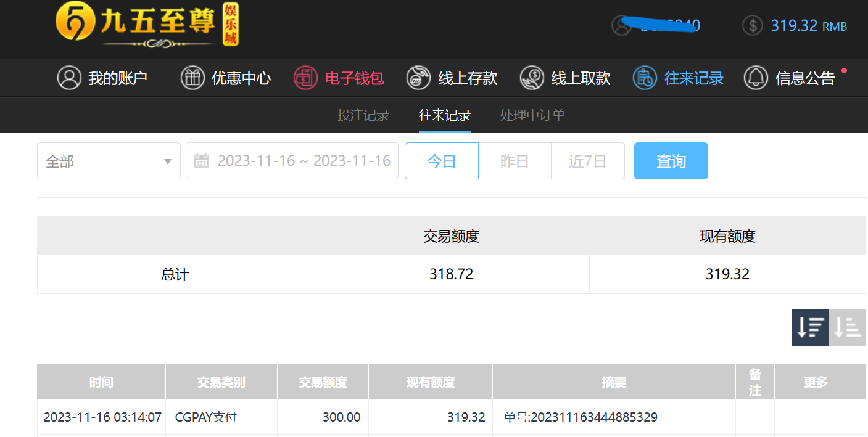
Task: Click the 总计 row label
Action: point(175,274)
